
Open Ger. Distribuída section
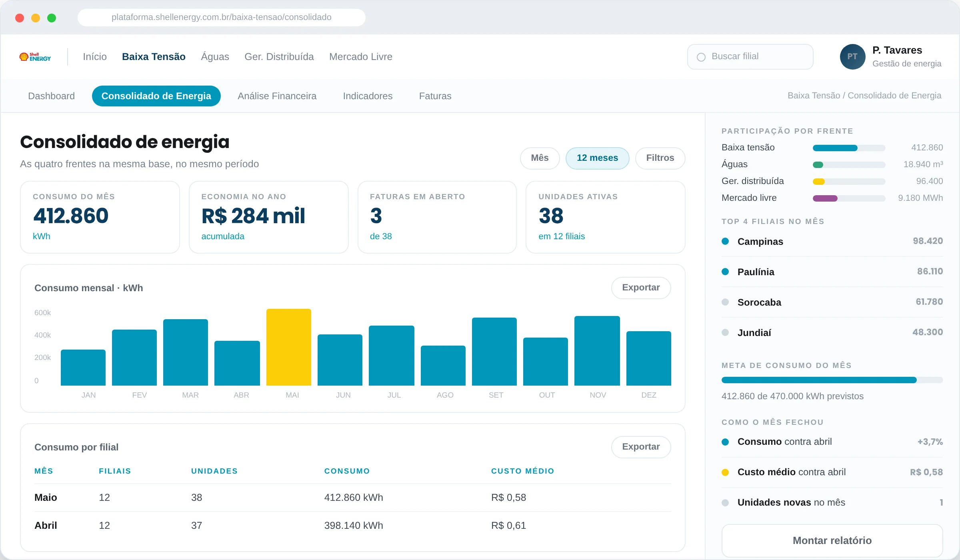279,57
